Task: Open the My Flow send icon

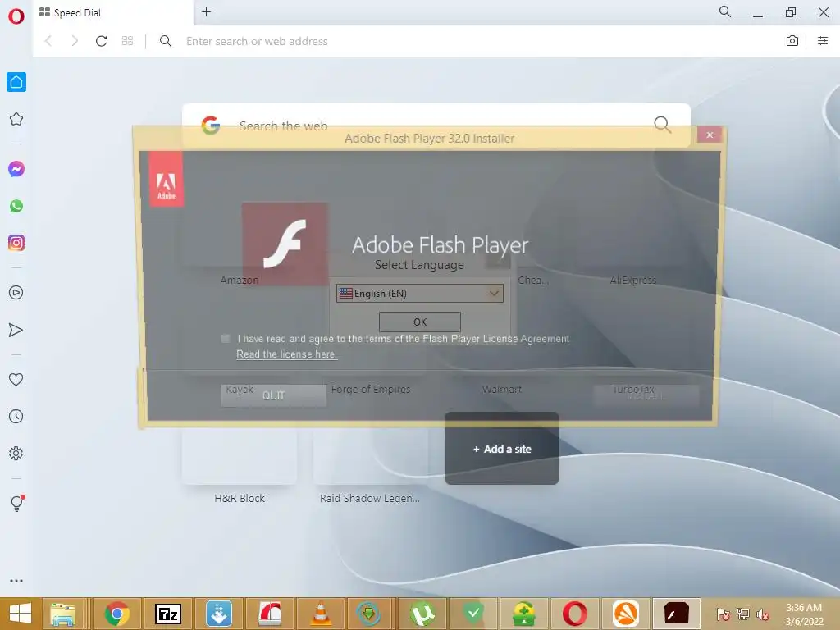Action: point(16,330)
